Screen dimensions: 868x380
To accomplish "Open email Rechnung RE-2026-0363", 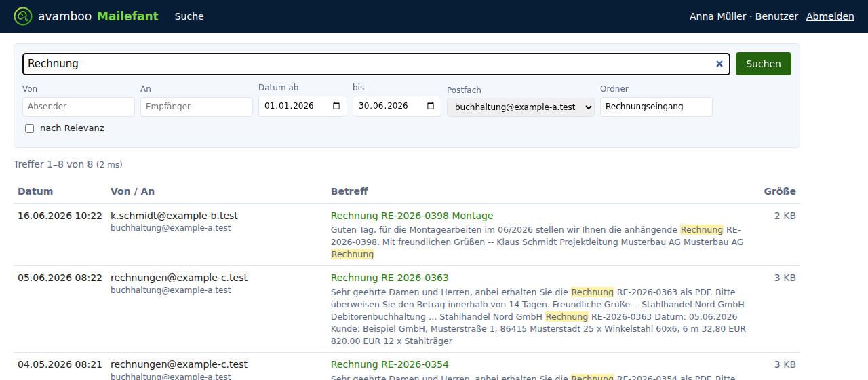I will tap(390, 278).
